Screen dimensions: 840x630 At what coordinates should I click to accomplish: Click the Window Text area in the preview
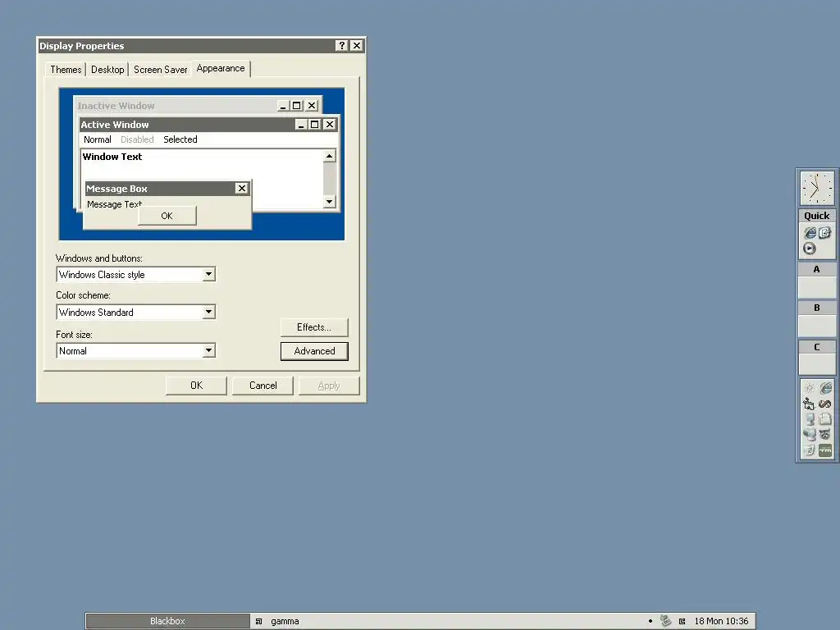tap(112, 157)
